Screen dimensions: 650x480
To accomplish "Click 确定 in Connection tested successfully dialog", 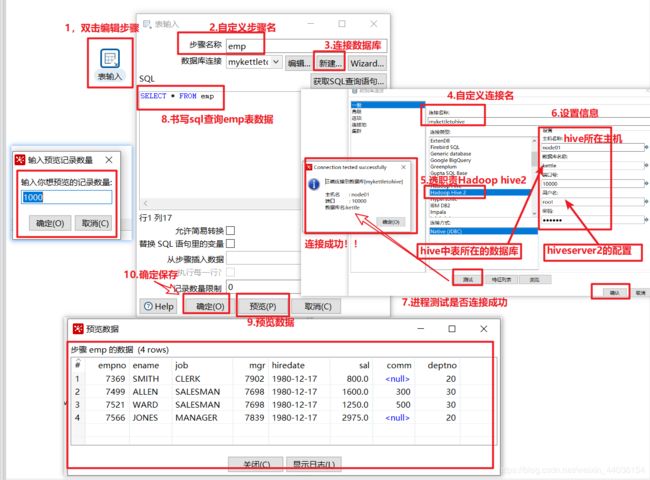I will 390,222.
